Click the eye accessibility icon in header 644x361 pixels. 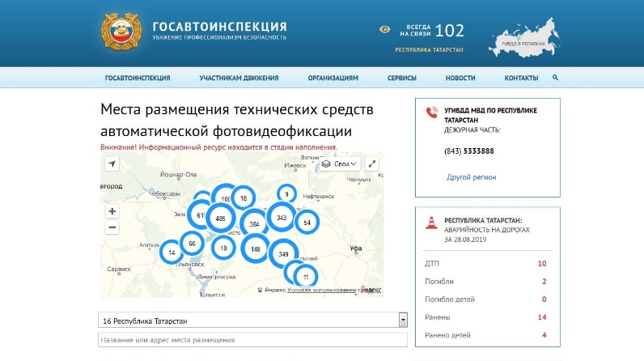tap(384, 30)
